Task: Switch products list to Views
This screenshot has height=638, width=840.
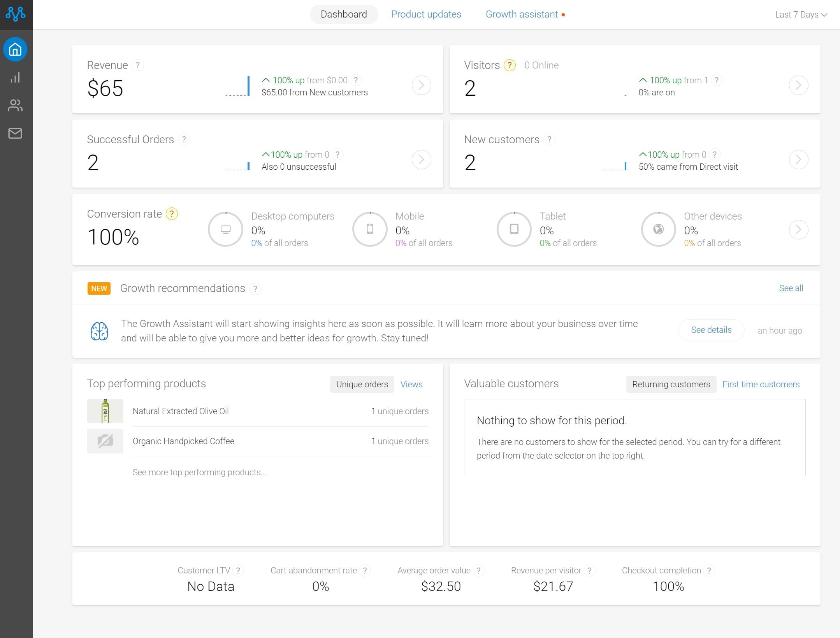Action: click(411, 384)
